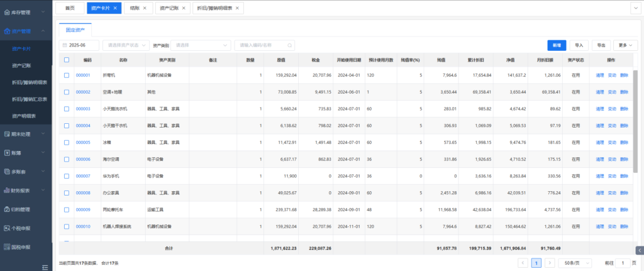The height and width of the screenshot is (271, 644).
Task: Click the 请输入编码/名称 search field
Action: [x=265, y=45]
